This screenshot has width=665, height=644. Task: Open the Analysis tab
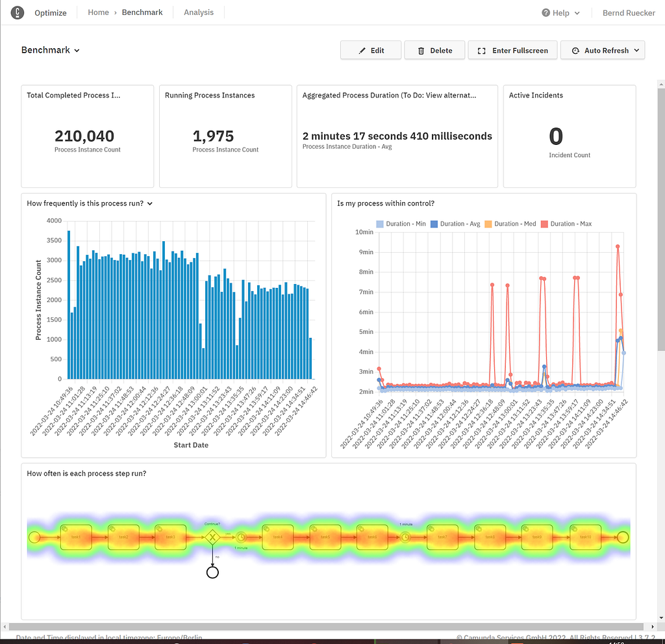point(199,12)
